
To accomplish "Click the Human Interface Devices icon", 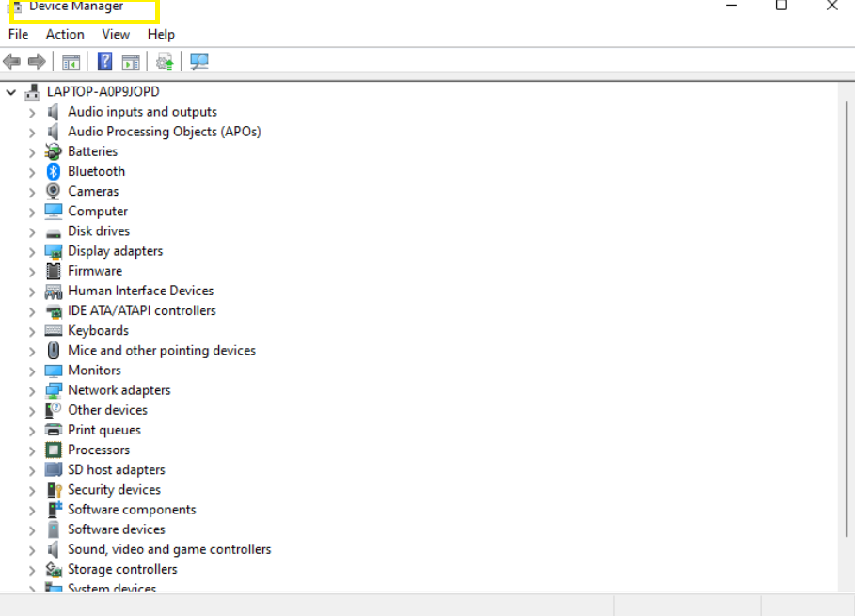I will coord(54,292).
